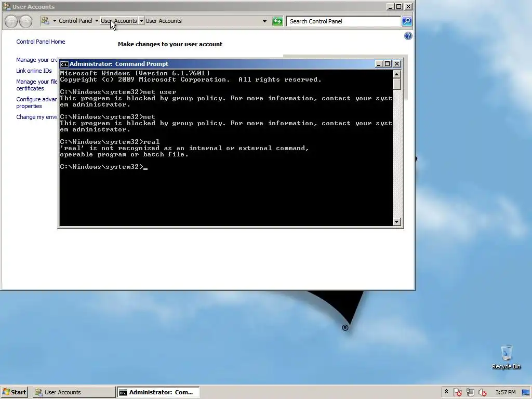Close the Command Prompt window
Screen dimensions: 532x399
click(397, 64)
